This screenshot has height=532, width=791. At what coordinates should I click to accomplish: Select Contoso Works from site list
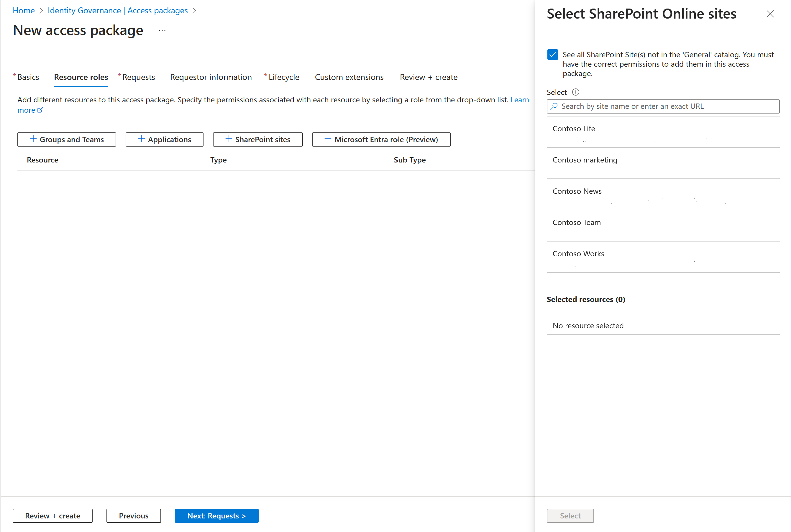click(x=579, y=253)
